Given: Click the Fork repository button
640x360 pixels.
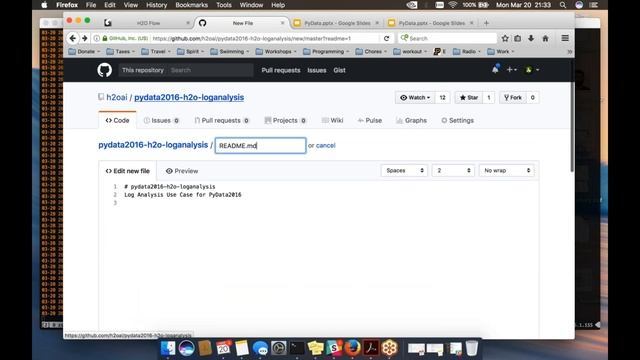Looking at the screenshot, I should point(513,98).
